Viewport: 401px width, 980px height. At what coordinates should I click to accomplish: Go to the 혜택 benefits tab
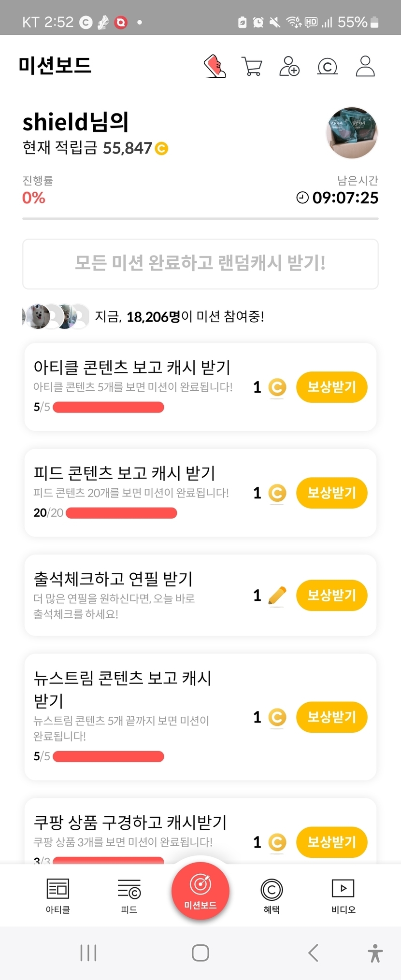click(272, 895)
